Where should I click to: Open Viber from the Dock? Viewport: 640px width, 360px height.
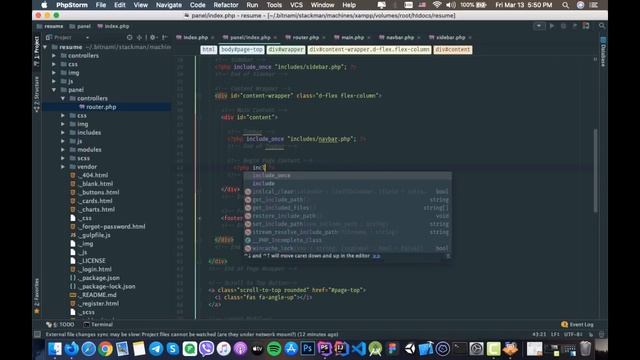click(207, 349)
